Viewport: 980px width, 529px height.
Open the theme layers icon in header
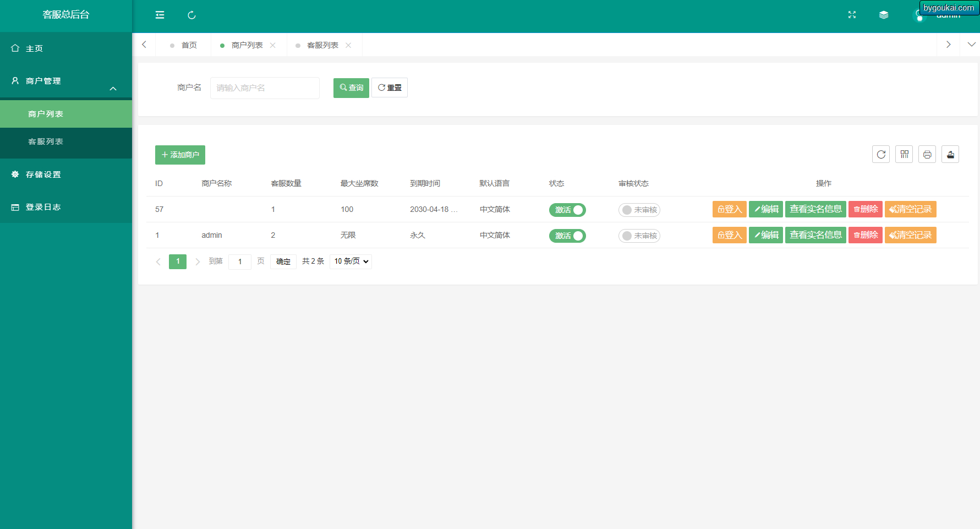pyautogui.click(x=884, y=15)
